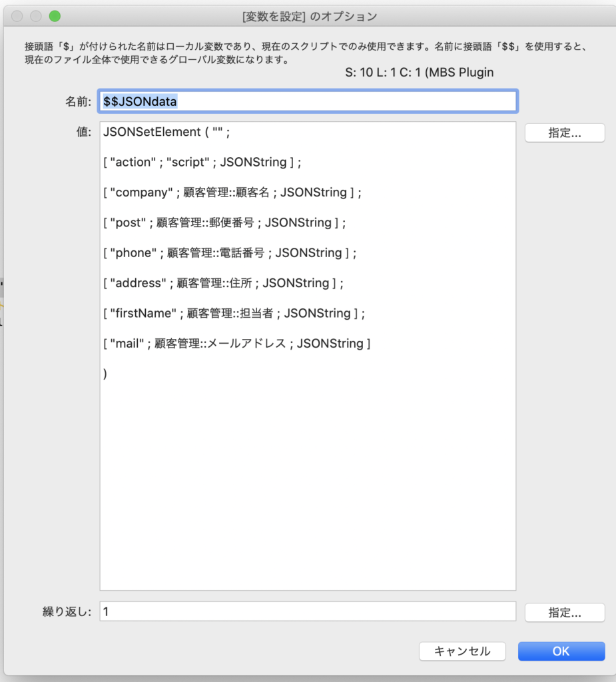
Task: Click the 名前 field containing $$JSONdata
Action: click(307, 101)
